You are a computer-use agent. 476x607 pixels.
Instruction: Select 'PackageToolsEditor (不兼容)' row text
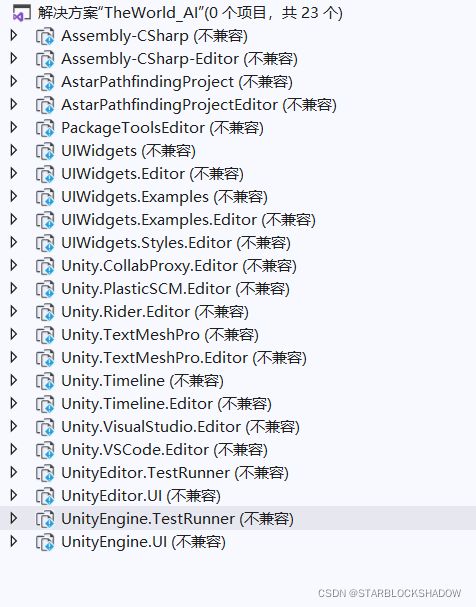[162, 128]
